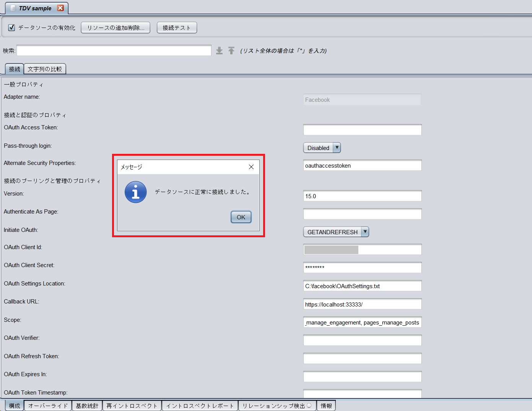Click the 検索 search input field
The width and height of the screenshot is (532, 411).
114,51
